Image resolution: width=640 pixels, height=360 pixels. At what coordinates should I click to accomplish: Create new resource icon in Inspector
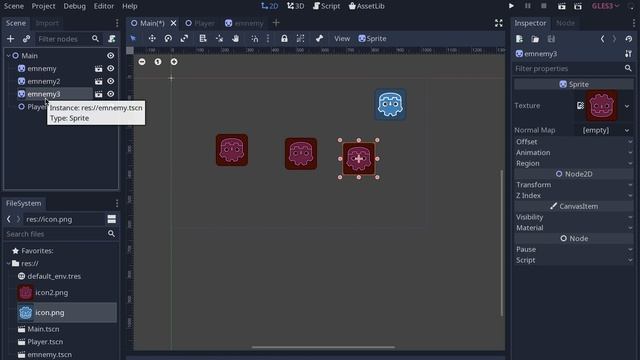[519, 39]
